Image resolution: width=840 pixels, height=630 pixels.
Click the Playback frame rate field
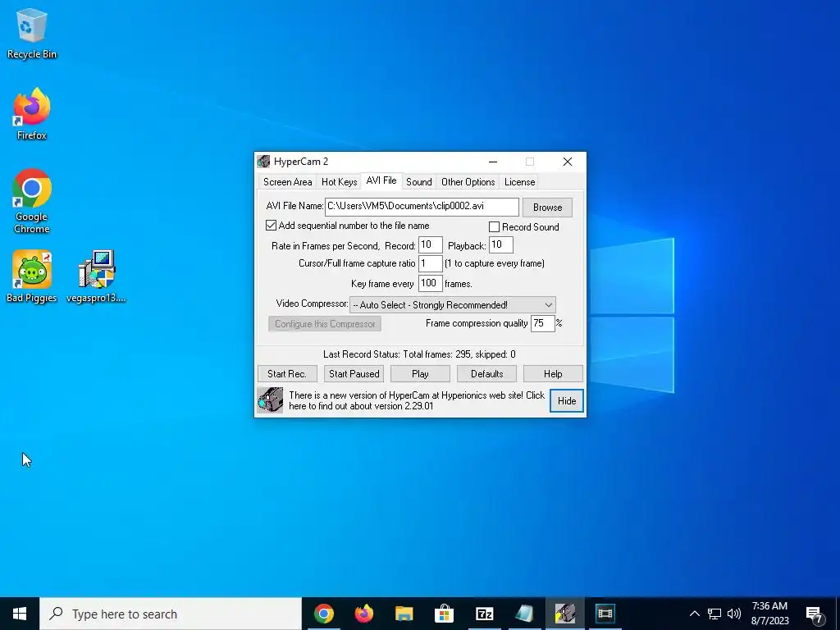point(501,244)
